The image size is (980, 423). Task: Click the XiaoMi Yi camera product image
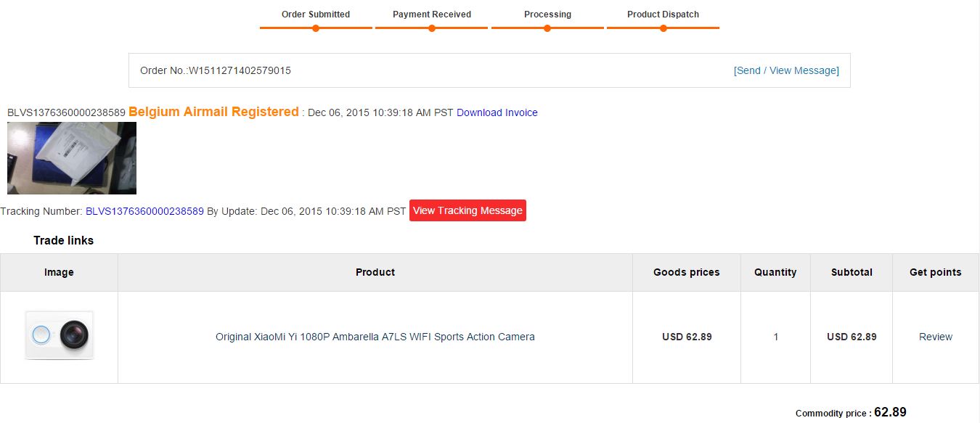click(x=60, y=335)
